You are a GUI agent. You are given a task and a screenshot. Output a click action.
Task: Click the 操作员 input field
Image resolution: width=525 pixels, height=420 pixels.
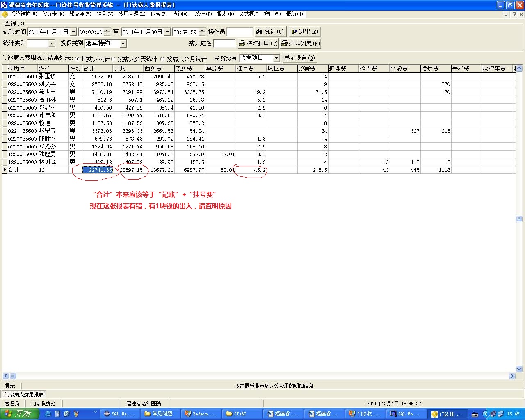pos(240,32)
